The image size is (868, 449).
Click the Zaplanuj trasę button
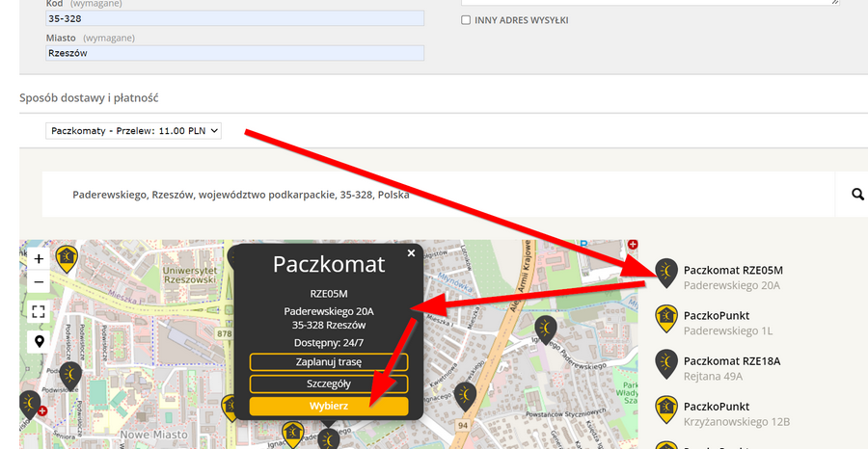click(x=329, y=362)
